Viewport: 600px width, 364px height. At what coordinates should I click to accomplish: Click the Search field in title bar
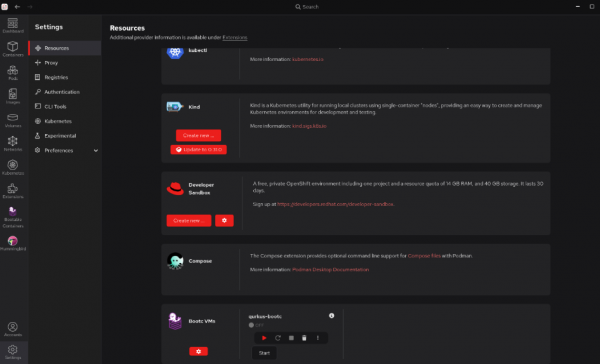tap(307, 7)
